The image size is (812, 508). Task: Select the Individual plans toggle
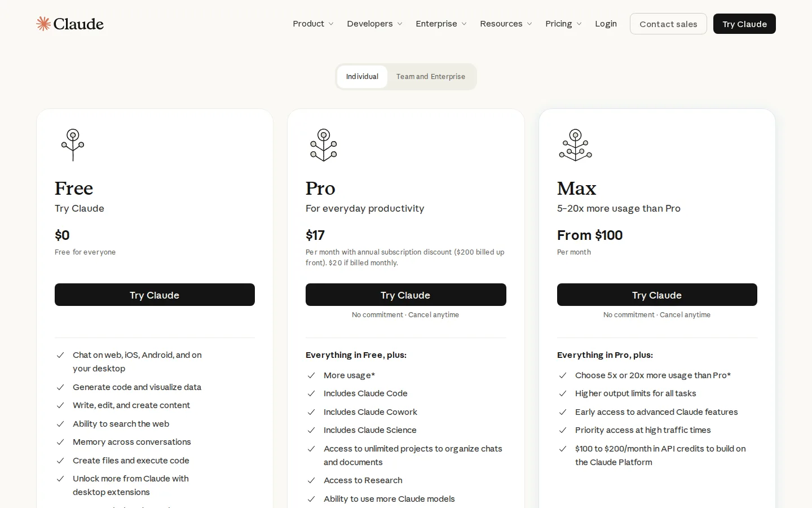(362, 77)
